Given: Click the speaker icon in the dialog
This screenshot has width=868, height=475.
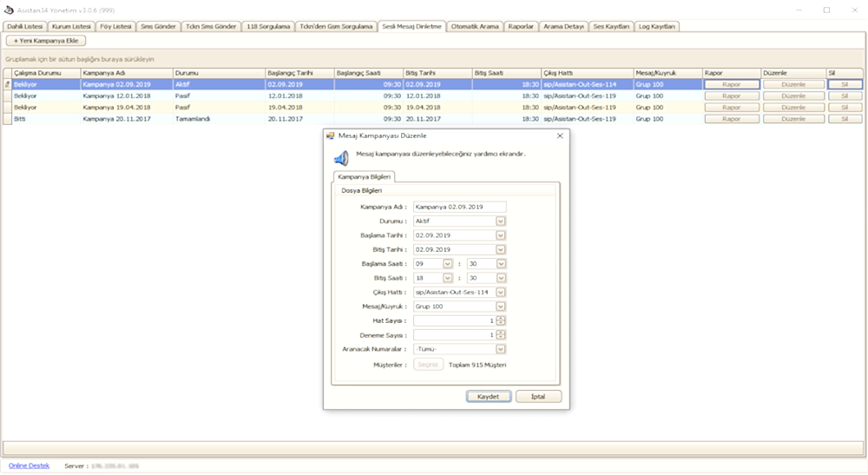Looking at the screenshot, I should coord(341,157).
